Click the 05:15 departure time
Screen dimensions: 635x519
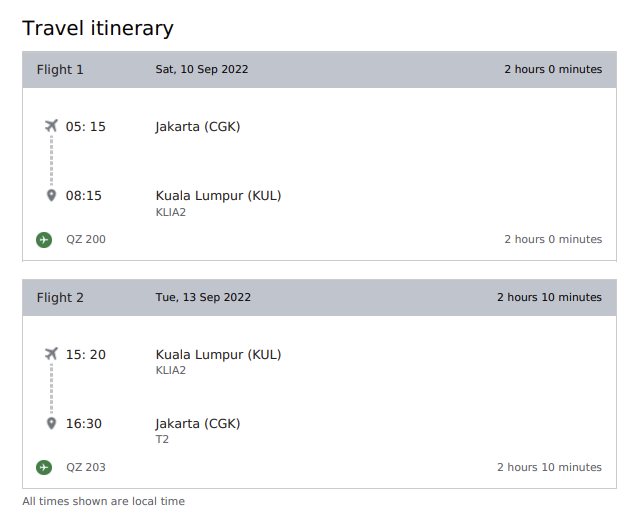coord(86,127)
